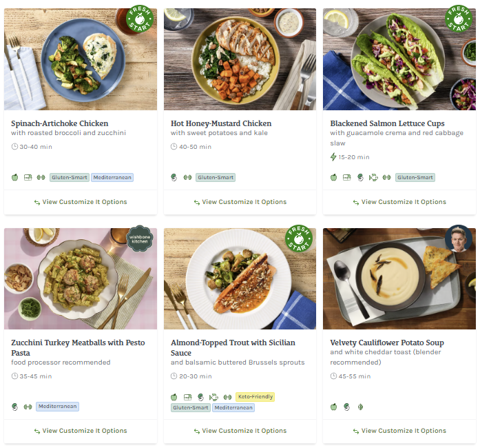Click the apple icon on Spinach-Artichoke Chicken
480x448 pixels.
(15, 177)
